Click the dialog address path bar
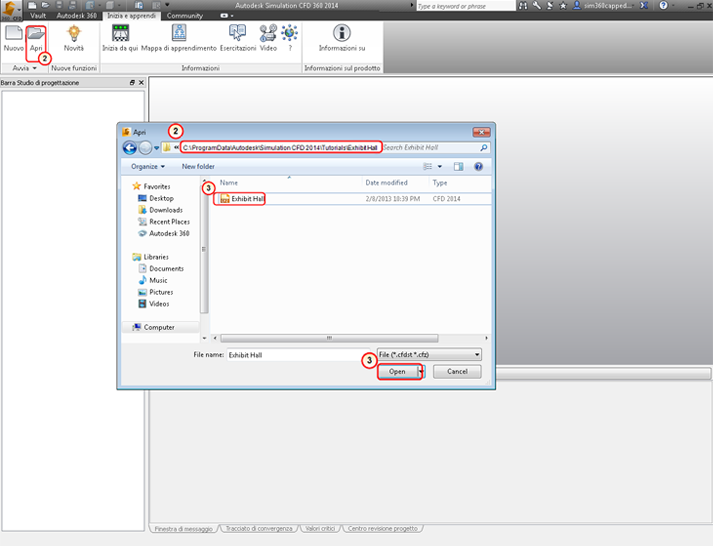 pyautogui.click(x=280, y=148)
